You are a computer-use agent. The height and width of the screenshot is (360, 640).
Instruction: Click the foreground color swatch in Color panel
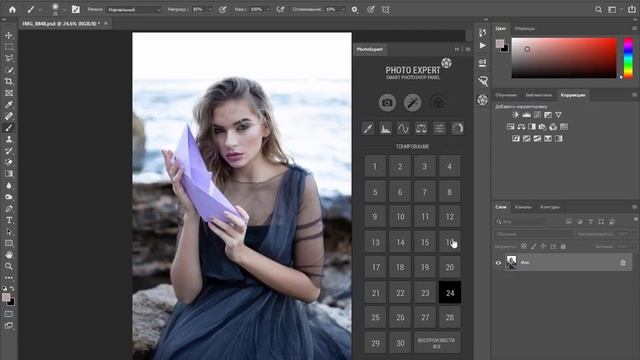(x=500, y=43)
